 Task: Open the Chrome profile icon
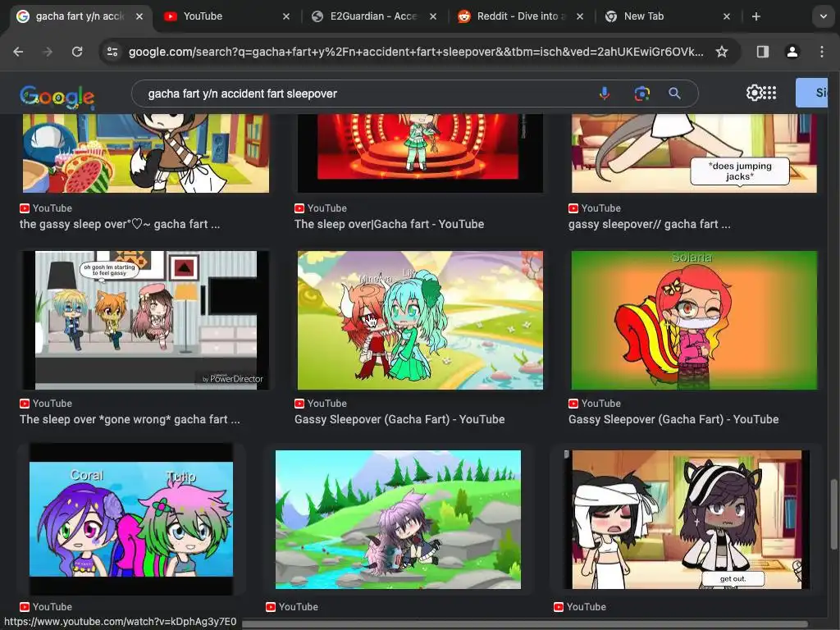pyautogui.click(x=792, y=52)
